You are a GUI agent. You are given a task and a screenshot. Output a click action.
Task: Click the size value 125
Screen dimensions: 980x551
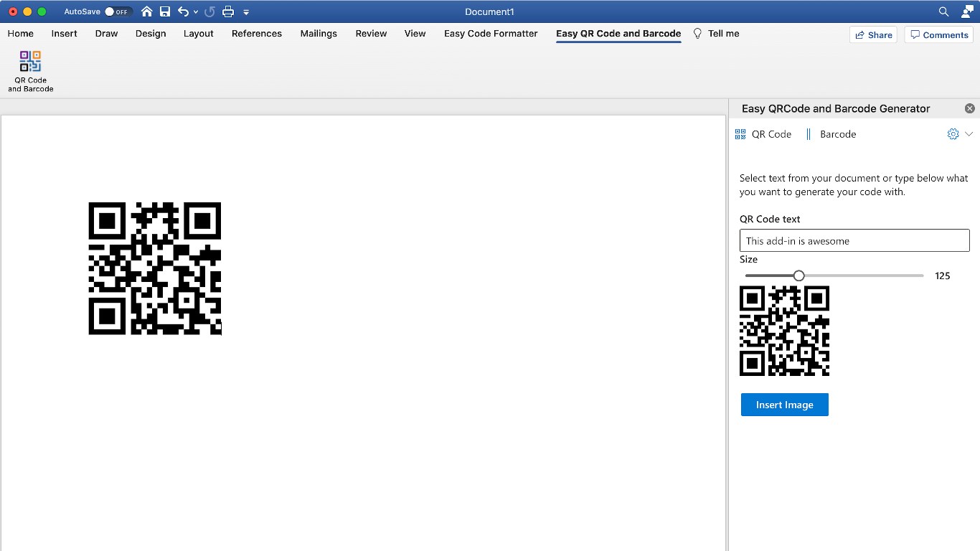coord(943,275)
